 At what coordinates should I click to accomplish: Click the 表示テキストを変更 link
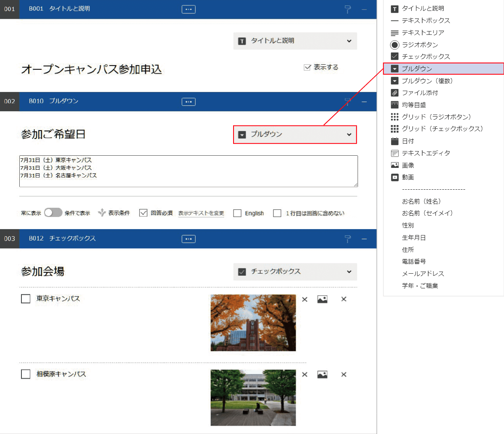pos(201,213)
